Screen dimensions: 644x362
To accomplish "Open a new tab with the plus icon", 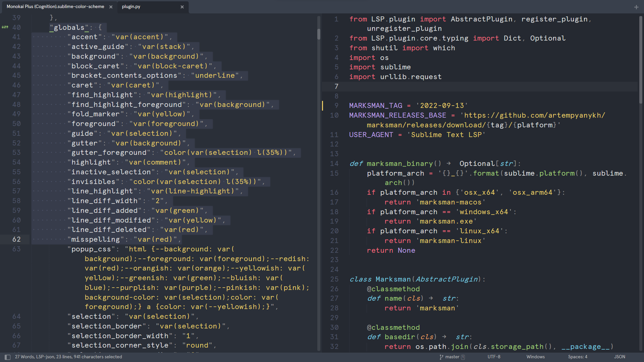I will click(636, 7).
